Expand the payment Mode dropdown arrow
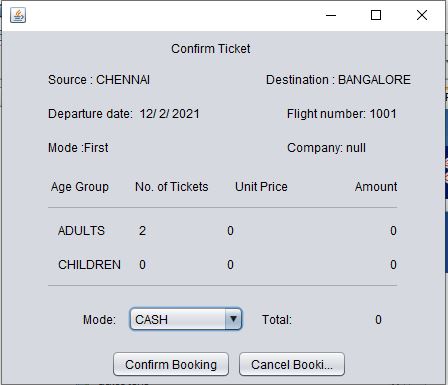Screen dimensions: 448x385 coord(233,319)
